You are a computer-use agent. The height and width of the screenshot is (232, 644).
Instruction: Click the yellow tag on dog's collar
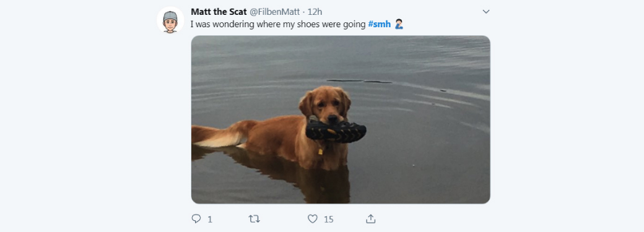(320, 152)
